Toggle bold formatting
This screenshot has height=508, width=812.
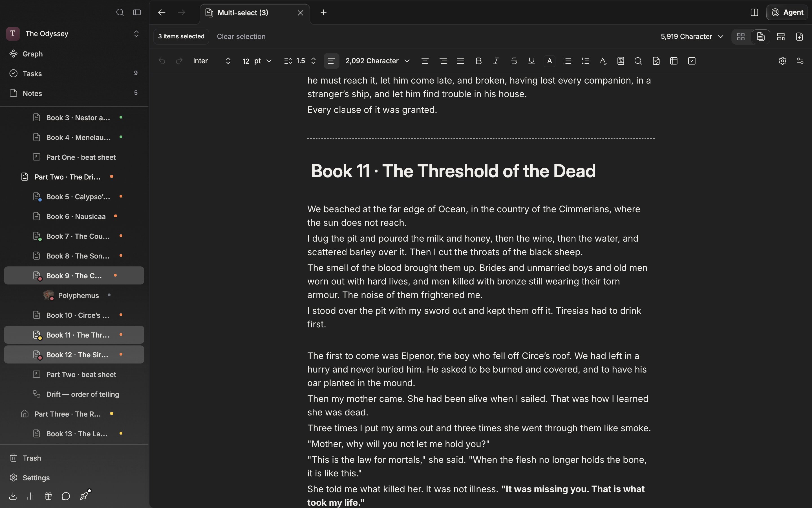click(x=478, y=61)
